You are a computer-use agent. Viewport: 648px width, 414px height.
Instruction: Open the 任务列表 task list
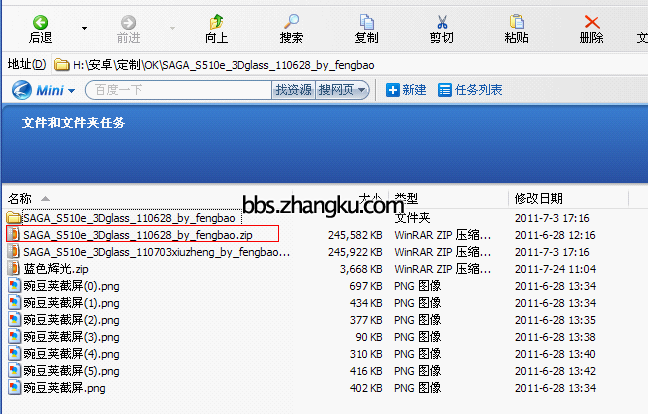[x=470, y=90]
